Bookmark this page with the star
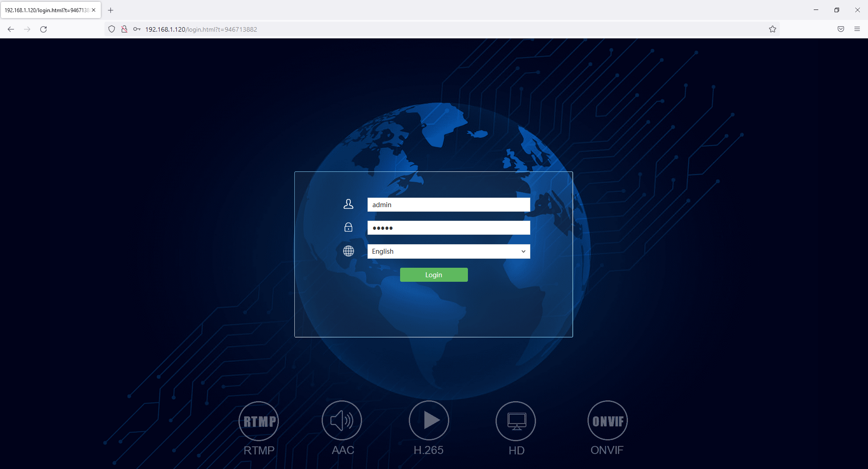Screen dimensions: 868x469 (773, 29)
